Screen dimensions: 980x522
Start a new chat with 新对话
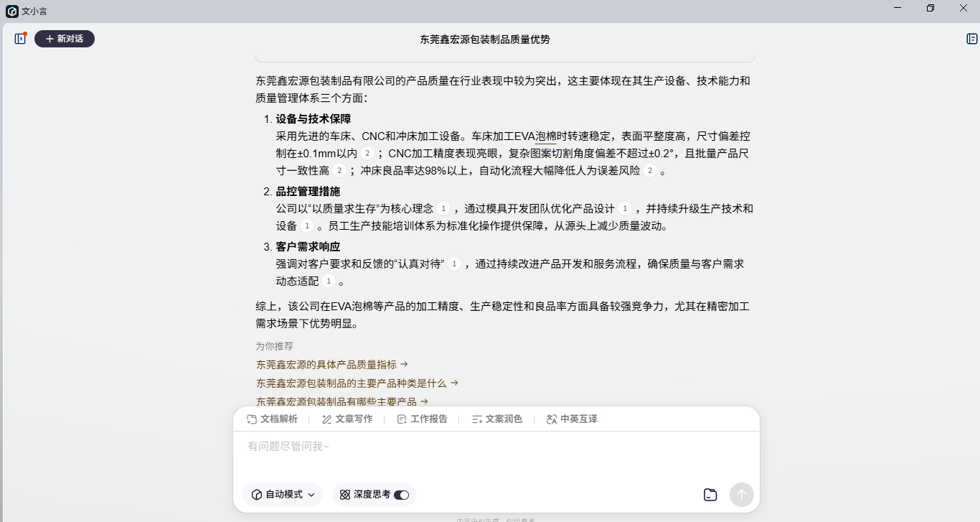pos(65,39)
